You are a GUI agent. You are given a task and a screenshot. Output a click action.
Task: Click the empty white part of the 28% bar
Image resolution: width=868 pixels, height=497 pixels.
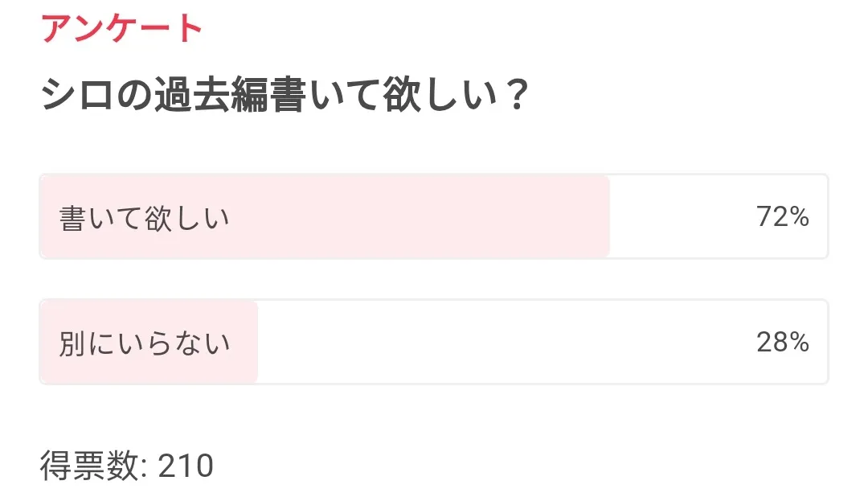498,343
